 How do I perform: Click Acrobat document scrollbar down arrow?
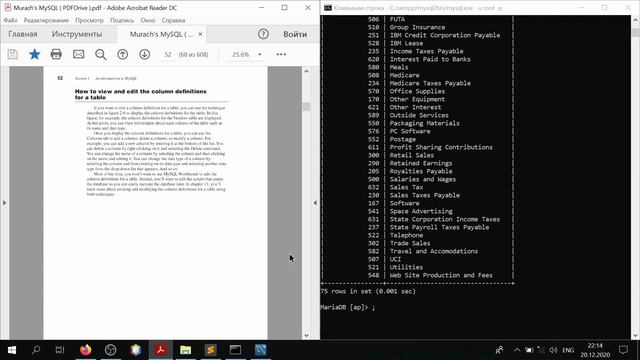(x=307, y=335)
